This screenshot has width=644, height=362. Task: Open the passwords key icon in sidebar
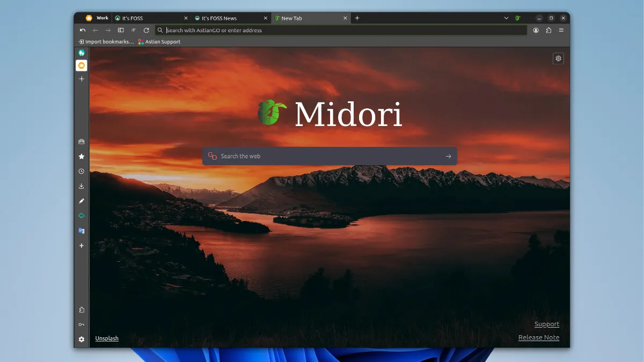point(82,324)
